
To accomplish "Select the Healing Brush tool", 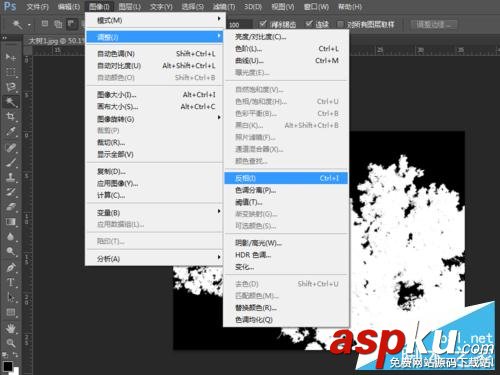I will [x=11, y=148].
